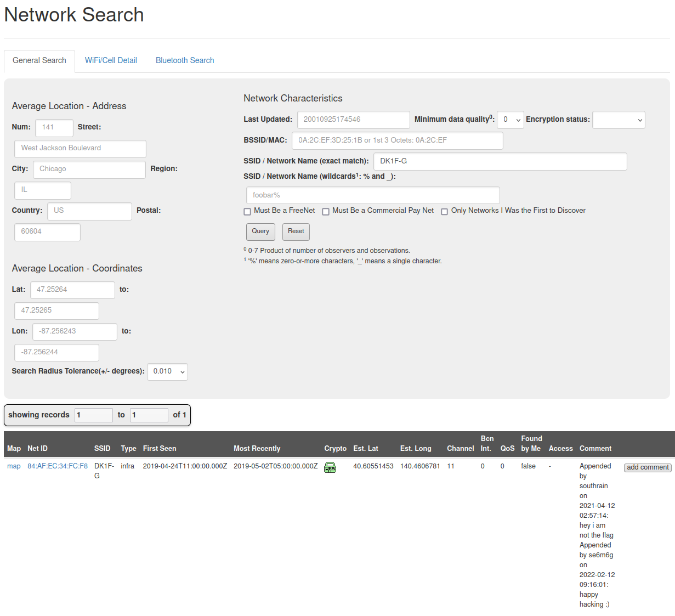Click the Query button
The width and height of the screenshot is (675, 616).
(x=260, y=231)
